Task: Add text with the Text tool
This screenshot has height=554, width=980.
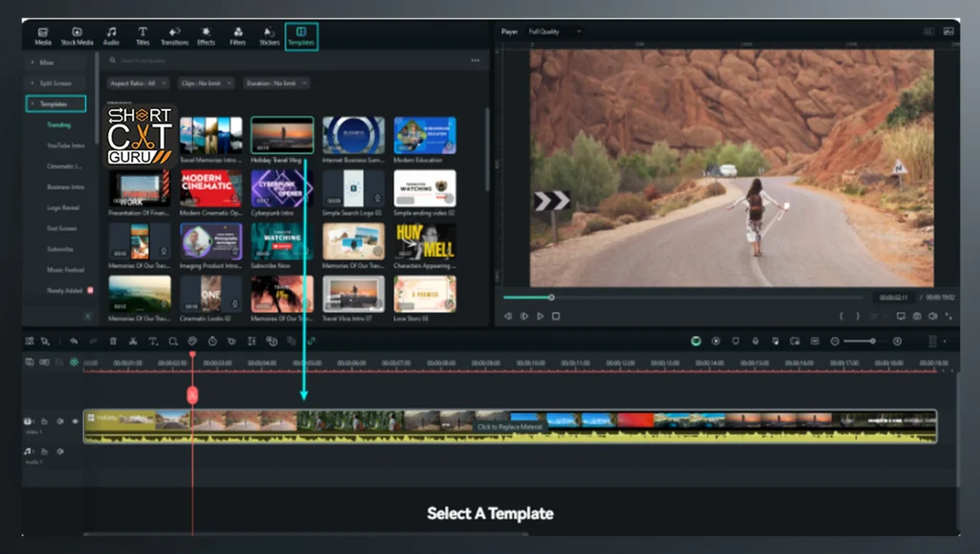Action: 153,341
